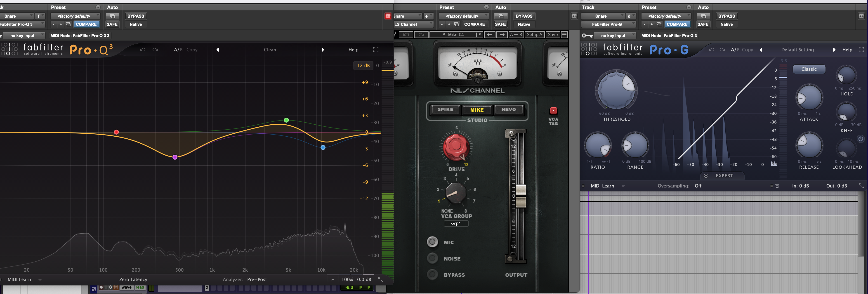Go to previous preset in Pro-Q 3
The width and height of the screenshot is (868, 294).
(218, 50)
